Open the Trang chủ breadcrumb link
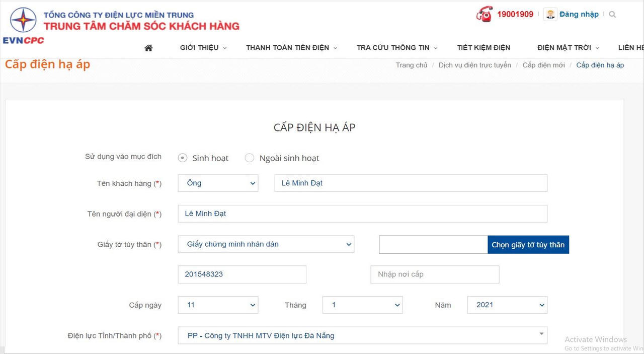 pyautogui.click(x=412, y=65)
